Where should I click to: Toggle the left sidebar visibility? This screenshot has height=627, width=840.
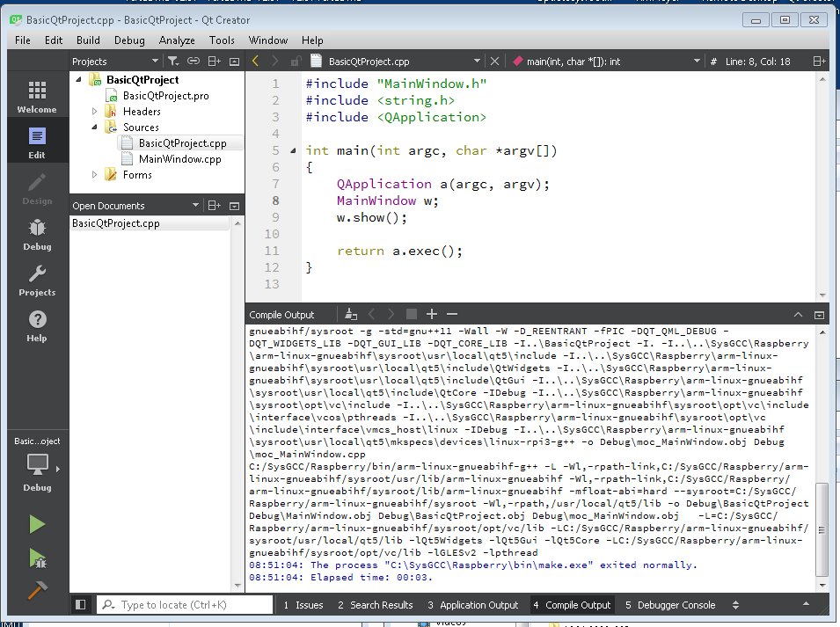pos(80,604)
